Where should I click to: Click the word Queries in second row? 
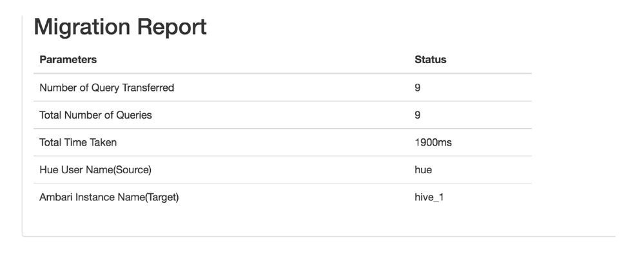[x=134, y=115]
